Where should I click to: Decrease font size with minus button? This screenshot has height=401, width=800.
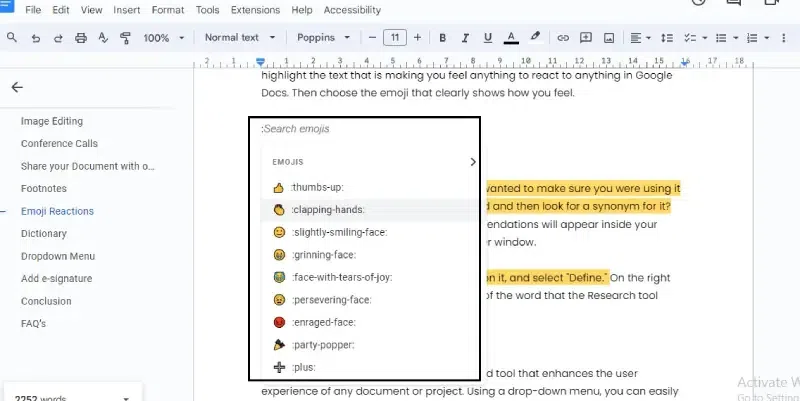(x=372, y=37)
